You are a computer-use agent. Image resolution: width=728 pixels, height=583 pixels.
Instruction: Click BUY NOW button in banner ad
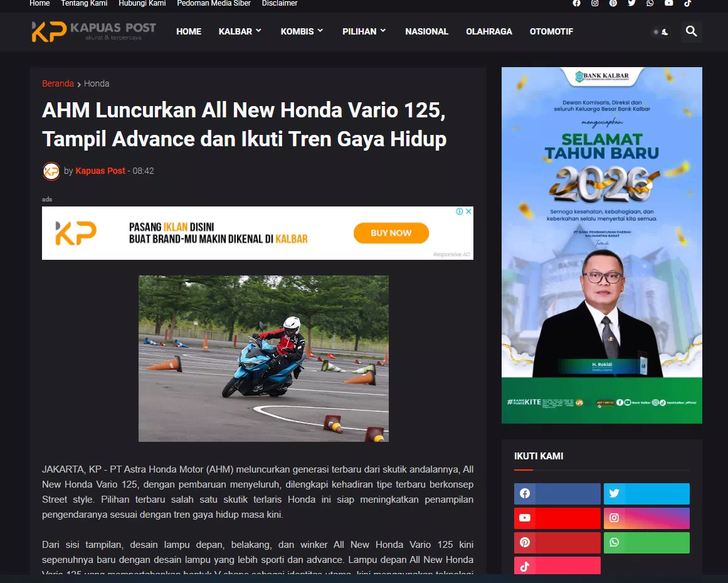tap(391, 233)
